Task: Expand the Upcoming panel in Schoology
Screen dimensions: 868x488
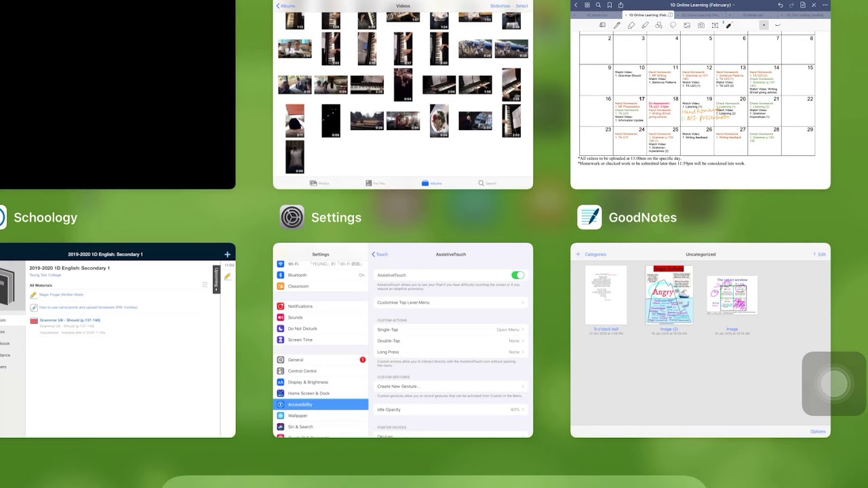Action: click(216, 279)
